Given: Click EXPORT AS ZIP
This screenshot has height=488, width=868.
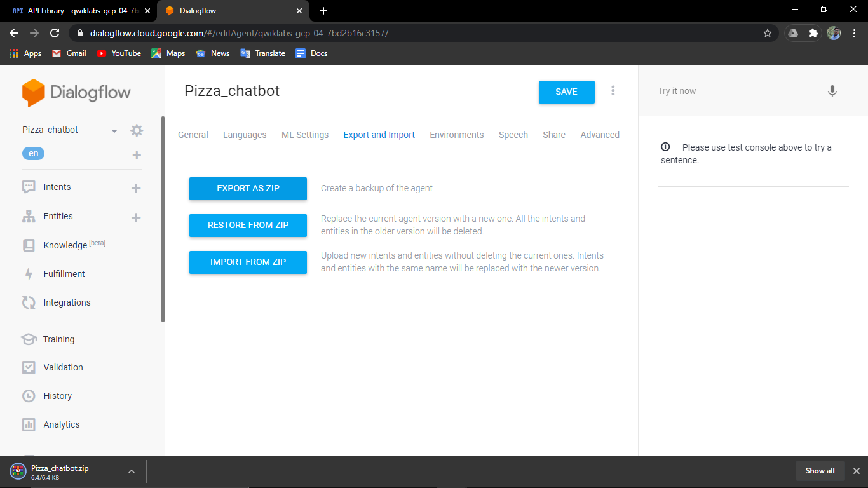Looking at the screenshot, I should click(x=248, y=188).
